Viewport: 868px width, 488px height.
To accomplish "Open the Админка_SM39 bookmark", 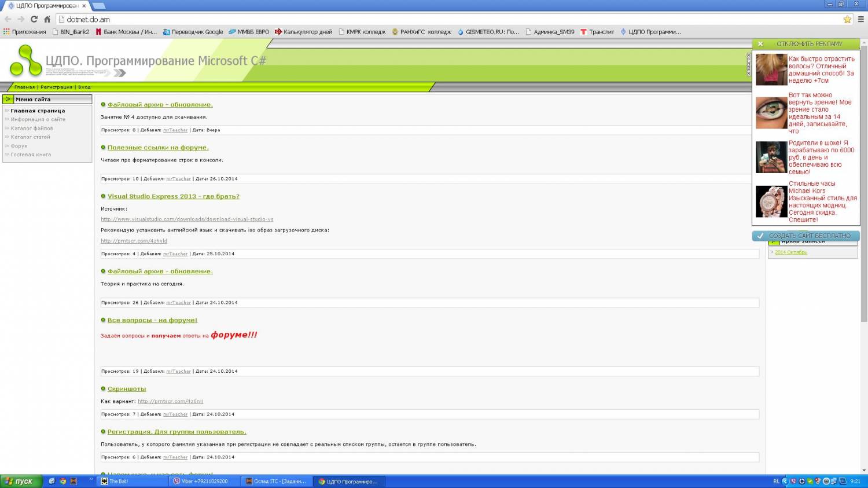I will pyautogui.click(x=550, y=32).
